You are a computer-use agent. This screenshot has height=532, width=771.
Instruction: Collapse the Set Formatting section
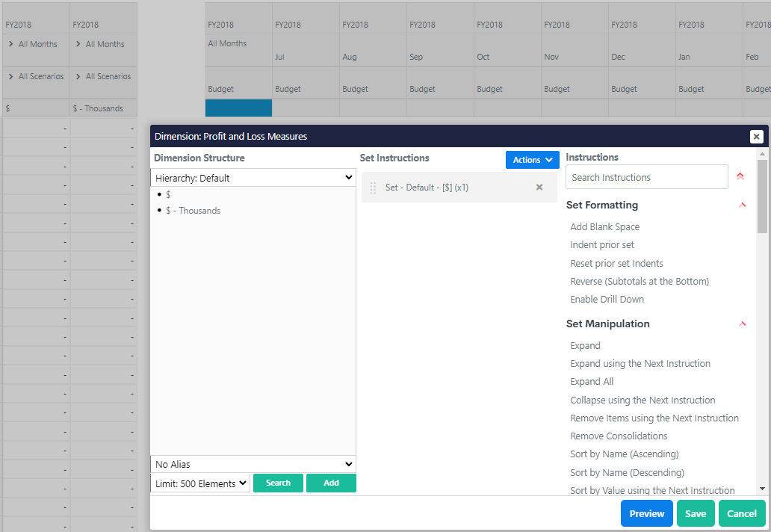pyautogui.click(x=742, y=205)
